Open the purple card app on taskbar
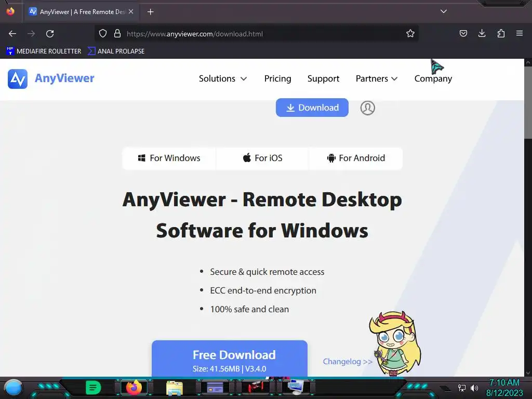This screenshot has height=399, width=532. tap(215, 388)
